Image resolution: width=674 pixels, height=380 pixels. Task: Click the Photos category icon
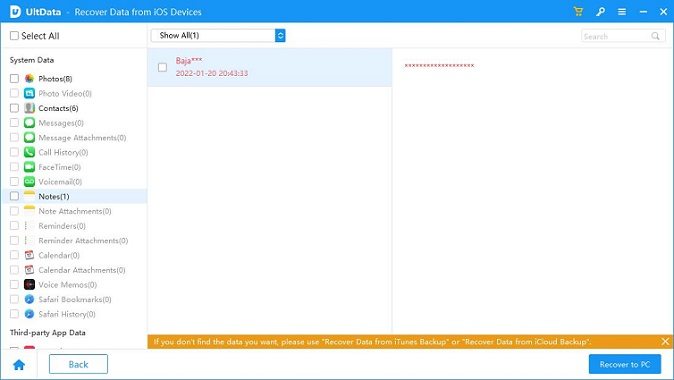pos(29,79)
